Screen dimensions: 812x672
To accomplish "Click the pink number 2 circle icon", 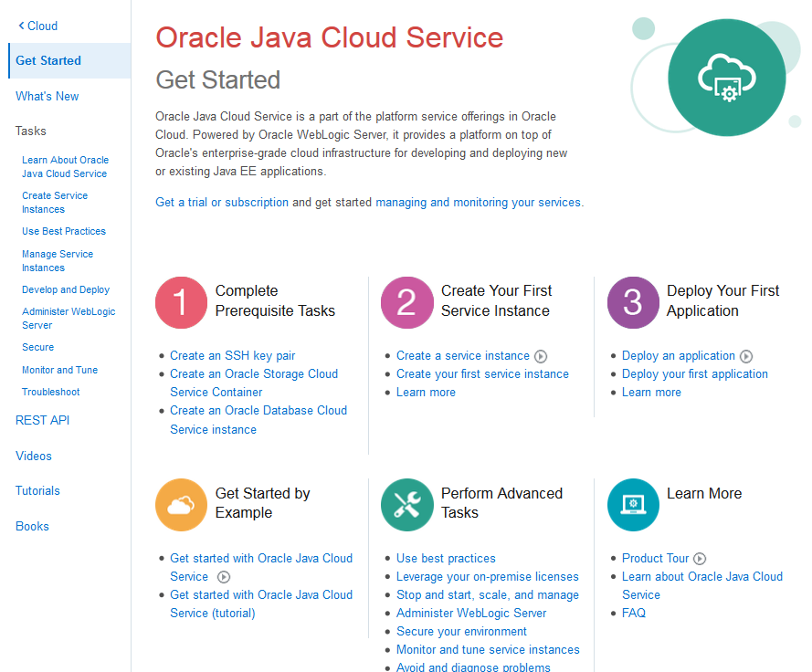I will (407, 302).
